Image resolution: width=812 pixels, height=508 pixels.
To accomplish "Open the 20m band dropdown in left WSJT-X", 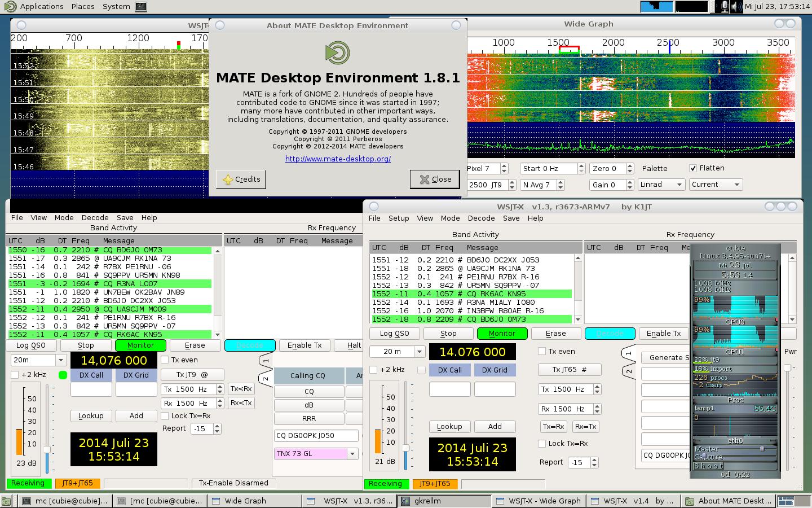I will click(38, 360).
